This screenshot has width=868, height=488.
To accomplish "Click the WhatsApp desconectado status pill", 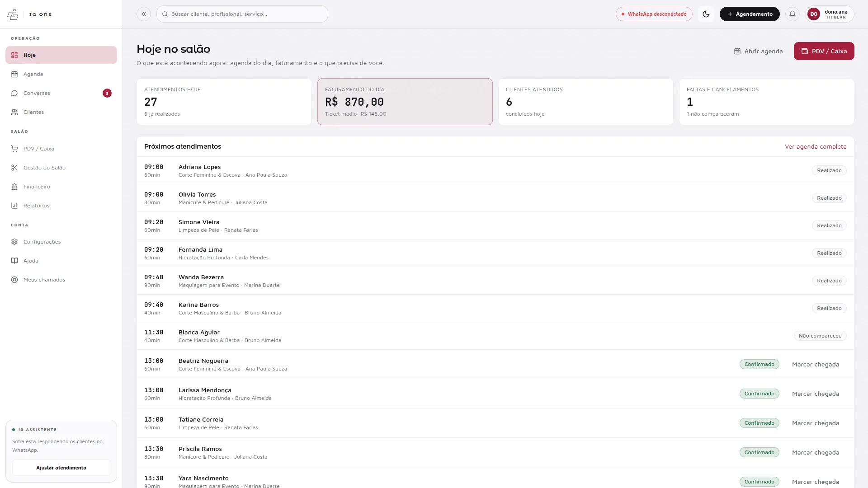I will [654, 14].
